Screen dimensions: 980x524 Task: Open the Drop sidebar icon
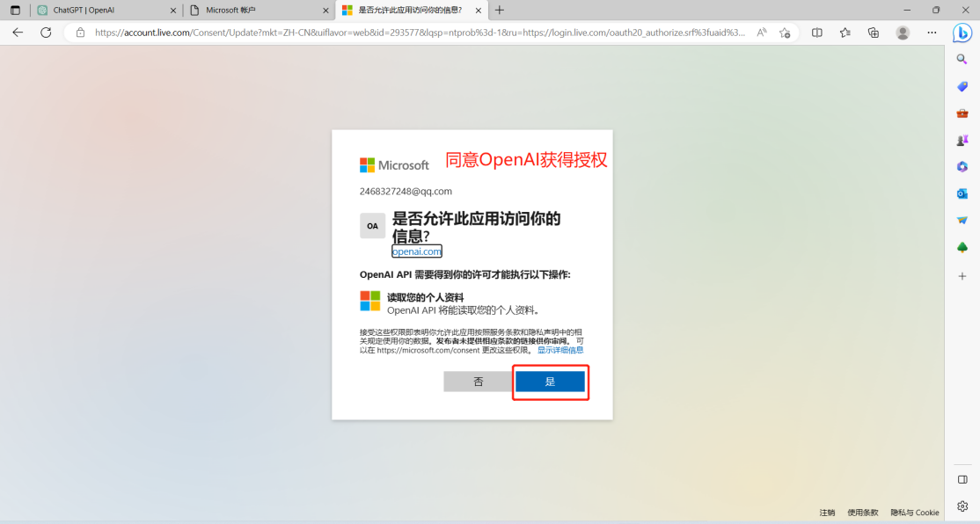coord(962,220)
